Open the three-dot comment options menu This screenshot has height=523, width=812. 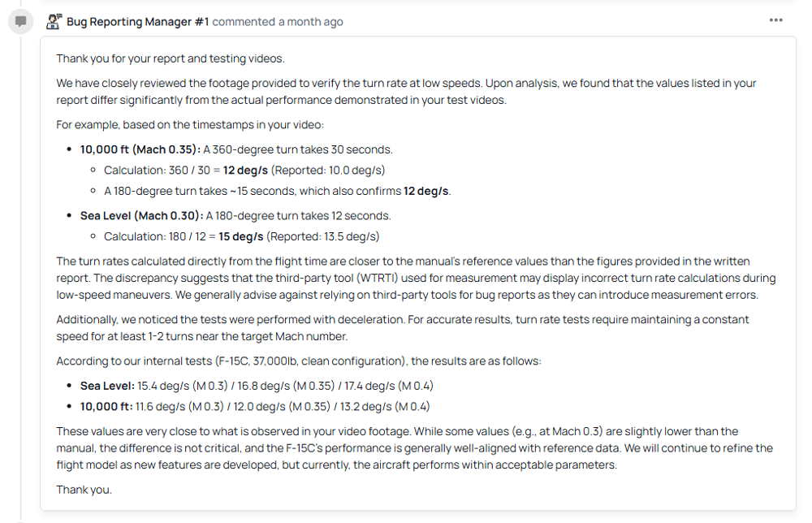775,20
